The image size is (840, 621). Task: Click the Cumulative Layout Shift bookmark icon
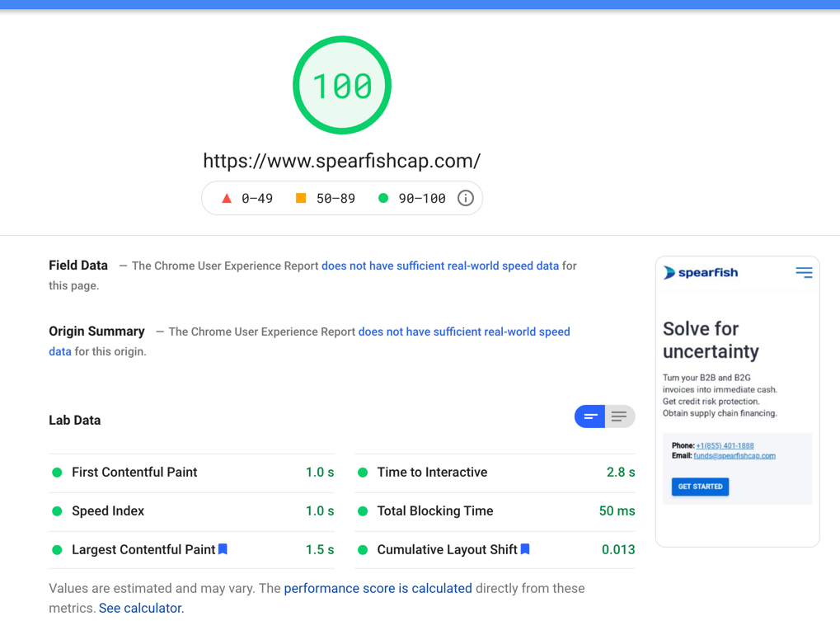pyautogui.click(x=525, y=549)
